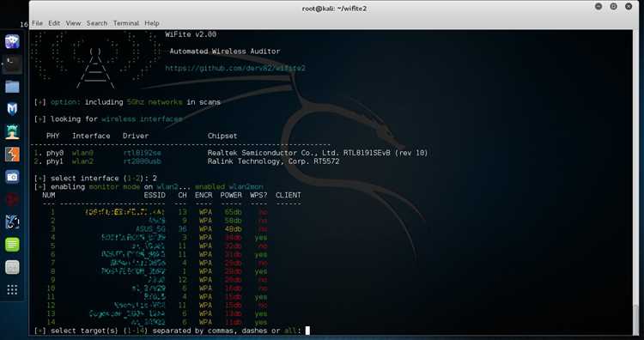Click the '58db' power value
644x340 pixels.
pos(233,221)
